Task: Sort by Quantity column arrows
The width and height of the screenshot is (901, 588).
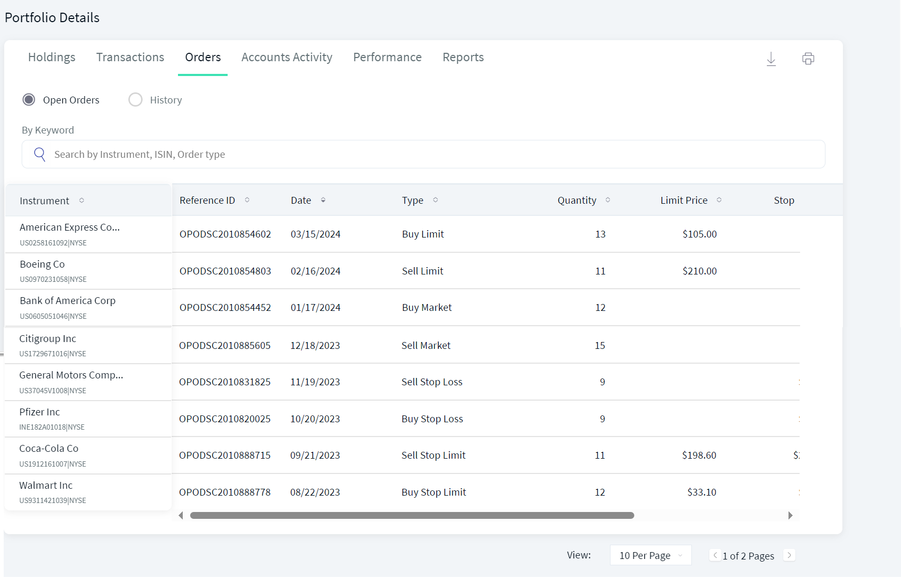Action: coord(608,200)
